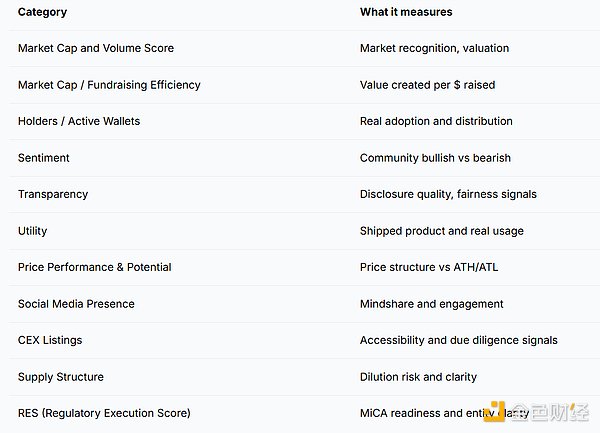Select Price Performance & Potential row label
600x433 pixels.
[95, 267]
